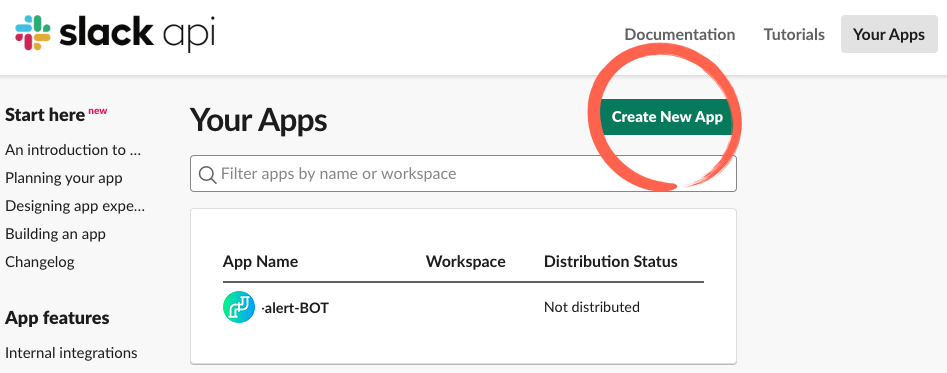Open the alert-BOT app name
This screenshot has width=947, height=373.
tap(295, 308)
